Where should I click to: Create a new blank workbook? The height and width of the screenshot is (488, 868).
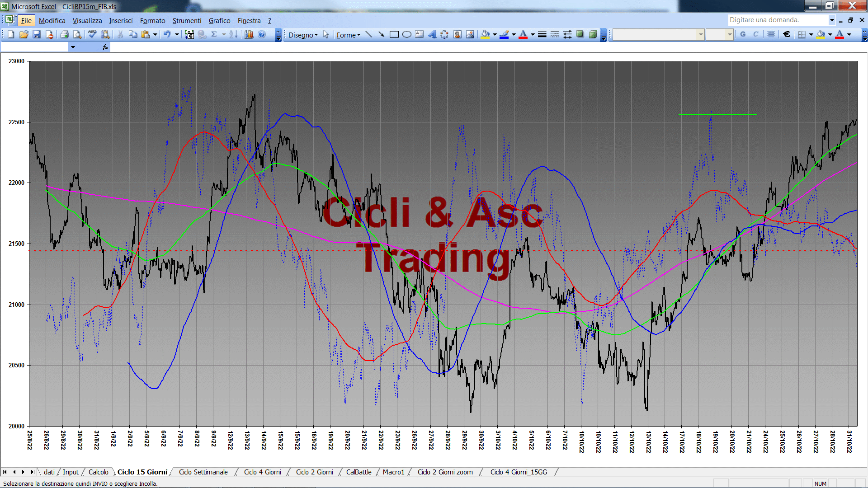coord(11,34)
